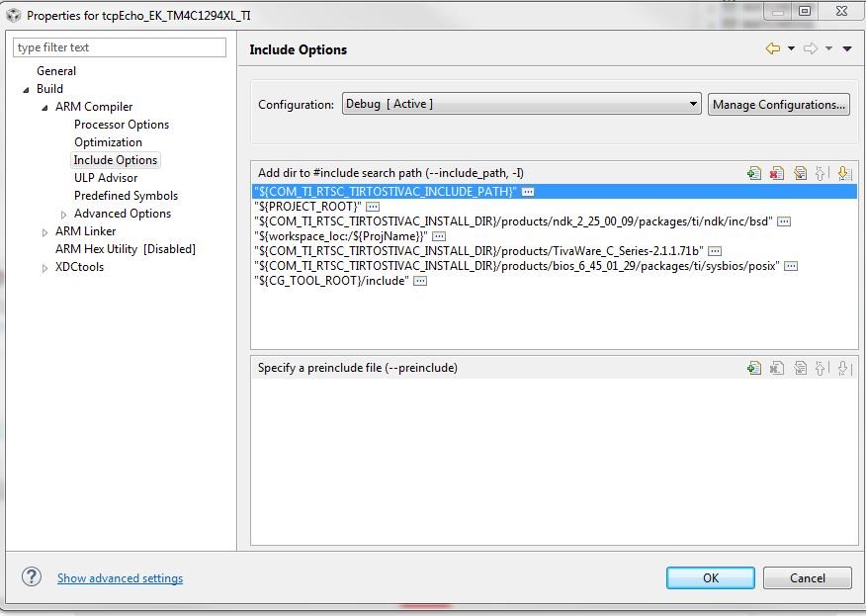
Task: Select ARM Compiler tree item
Action: click(94, 107)
